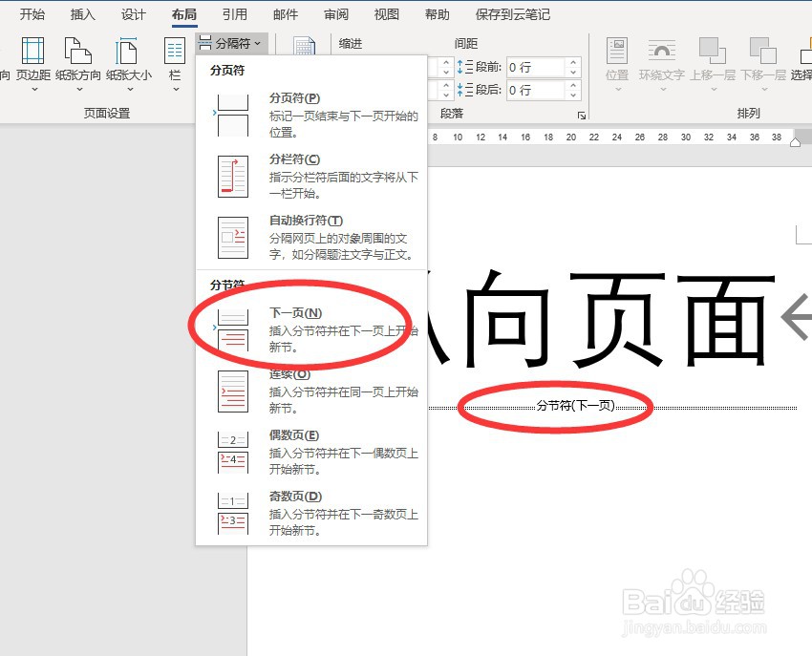The height and width of the screenshot is (656, 812).
Task: Increase the 段前 spacing value
Action: click(x=572, y=61)
